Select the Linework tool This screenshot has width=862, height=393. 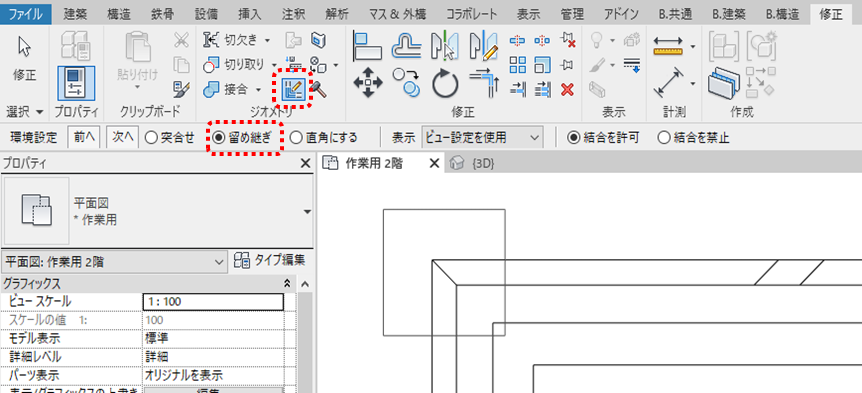[x=632, y=65]
